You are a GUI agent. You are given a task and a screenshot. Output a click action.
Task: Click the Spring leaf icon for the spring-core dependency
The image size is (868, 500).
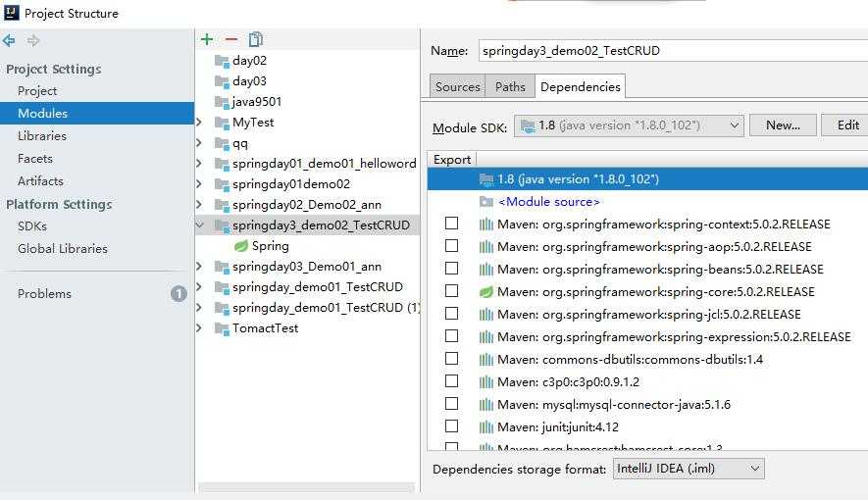[x=486, y=291]
